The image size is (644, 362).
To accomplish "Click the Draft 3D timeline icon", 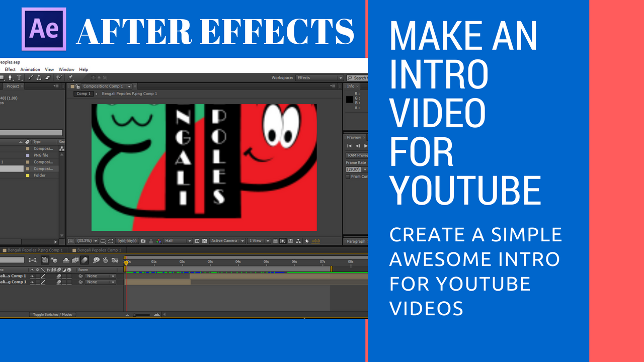I will coord(54,260).
